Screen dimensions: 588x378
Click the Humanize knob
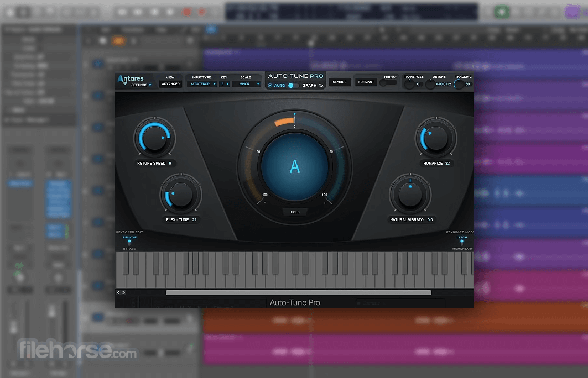(x=435, y=138)
